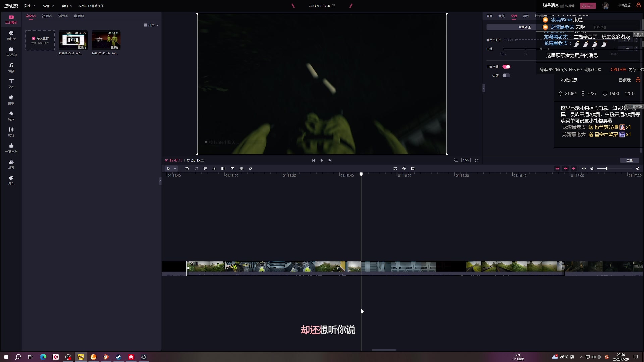The width and height of the screenshot is (644, 362).
Task: Open the 转场 transitions panel
Action: 11,132
